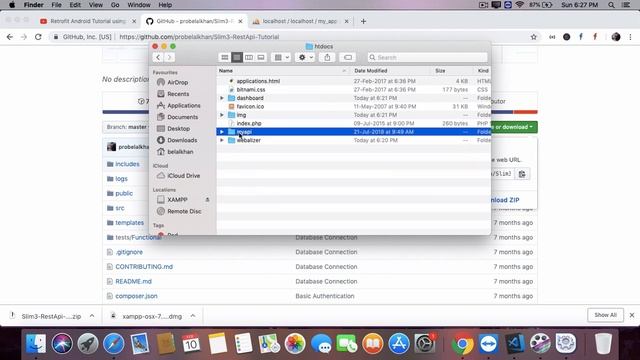Viewport: 640px width, 360px height.
Task: Open Slim3-RestApi zip download options
Action: point(92,316)
